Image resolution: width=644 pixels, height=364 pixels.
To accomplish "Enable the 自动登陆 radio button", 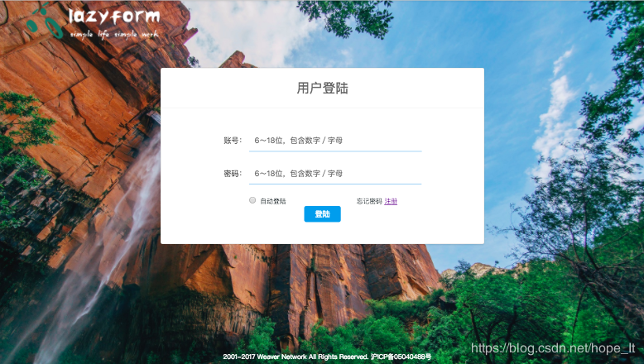I will 252,200.
